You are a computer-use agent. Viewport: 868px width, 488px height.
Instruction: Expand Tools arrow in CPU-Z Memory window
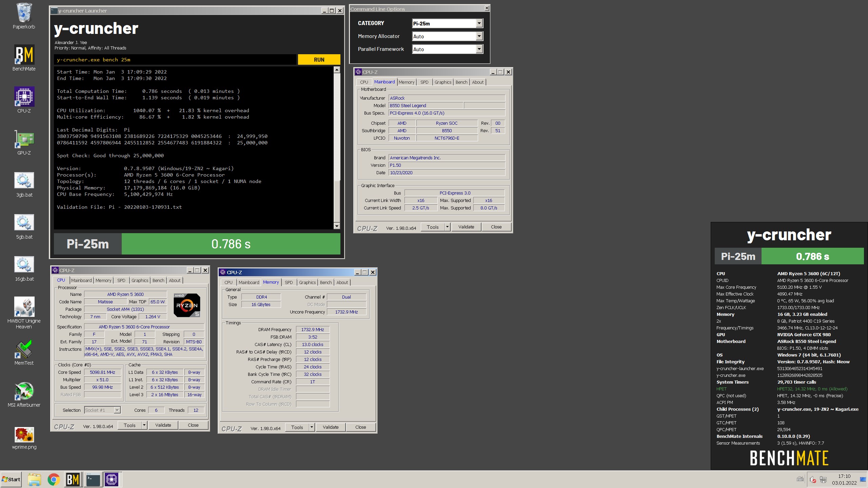pos(312,427)
